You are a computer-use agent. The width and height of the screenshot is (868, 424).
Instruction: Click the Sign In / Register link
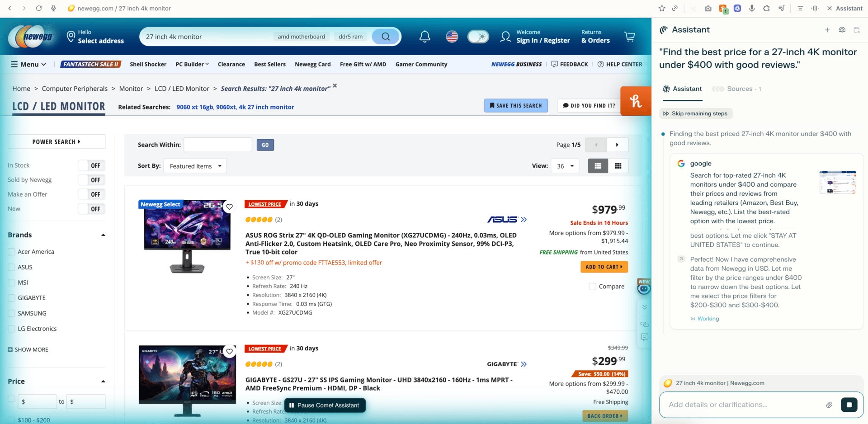tap(543, 41)
